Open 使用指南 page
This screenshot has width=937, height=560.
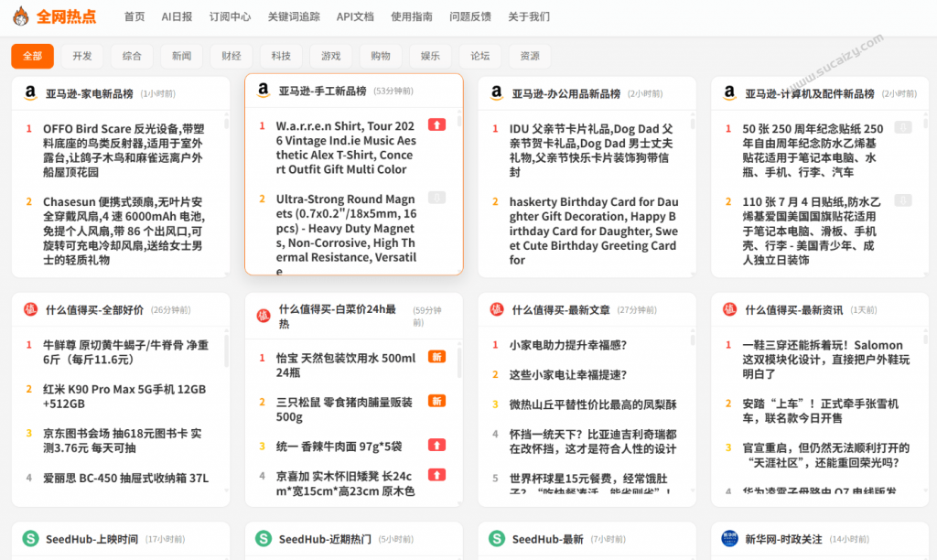click(412, 16)
